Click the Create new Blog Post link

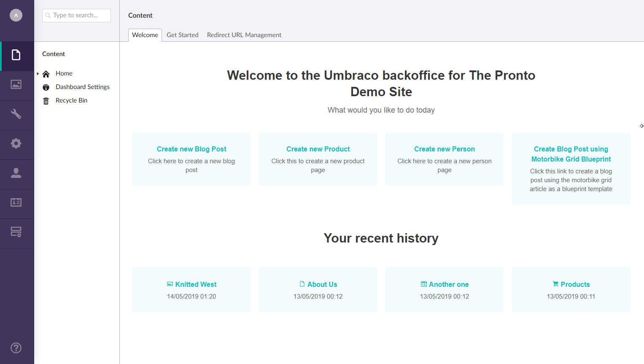click(x=191, y=149)
